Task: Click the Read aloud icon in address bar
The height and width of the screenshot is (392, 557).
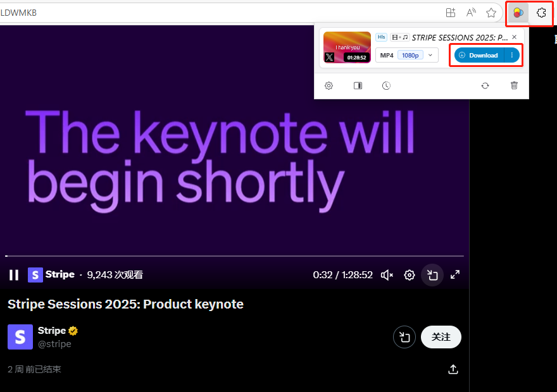Action: coord(471,13)
